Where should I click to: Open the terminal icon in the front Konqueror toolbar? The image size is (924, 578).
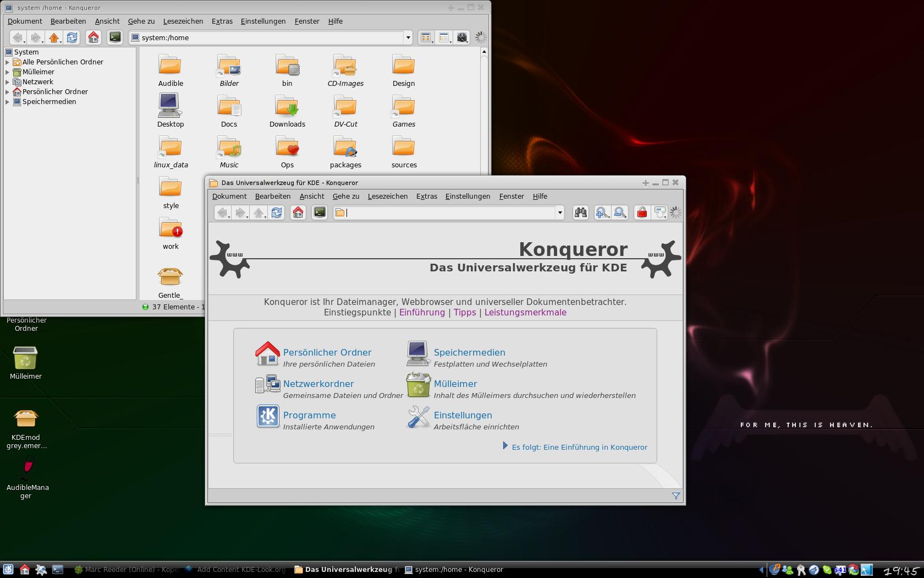[x=320, y=212]
